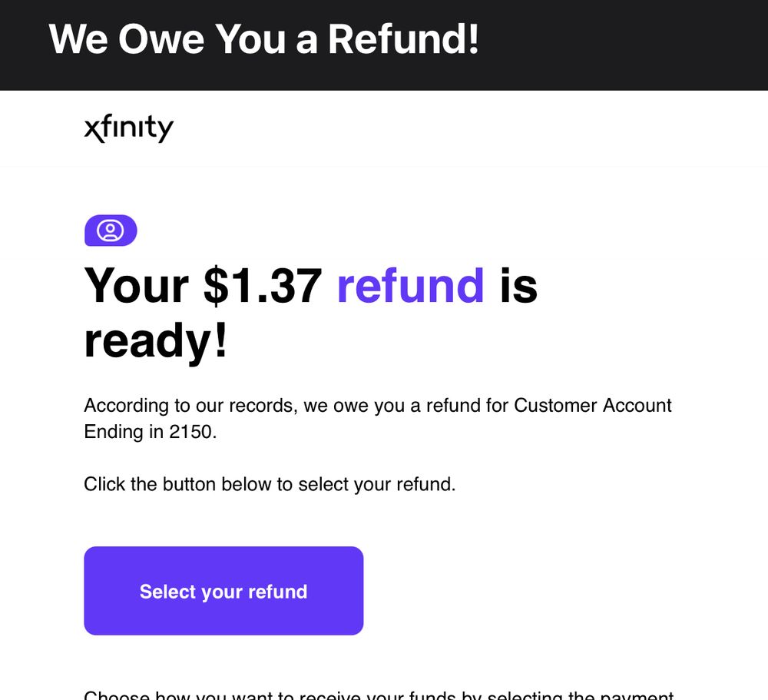Viewport: 768px width, 700px height.
Task: Click the purple 'refund' word in heading
Action: 410,285
